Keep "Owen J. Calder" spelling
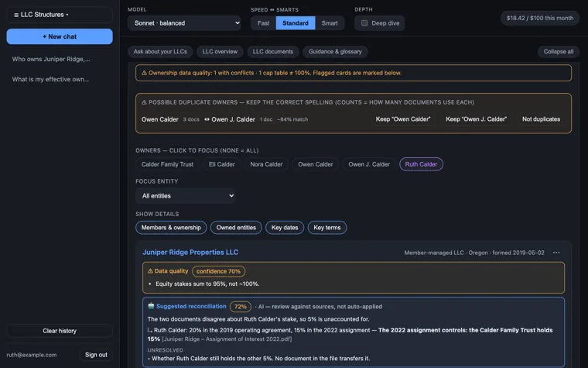Viewport: 588px width, 368px height. tap(477, 119)
